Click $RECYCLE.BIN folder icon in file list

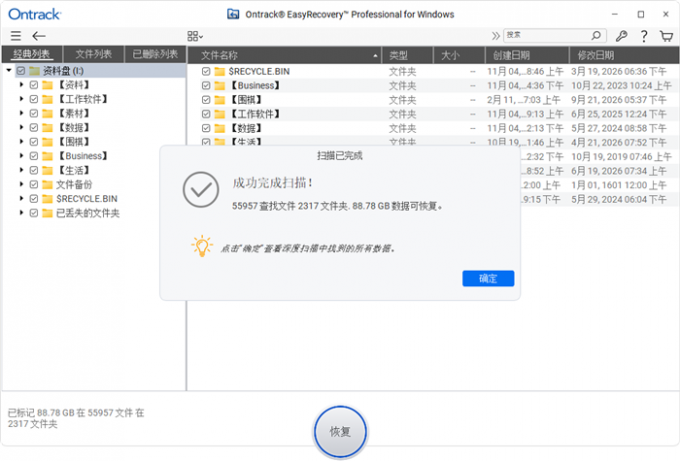click(220, 72)
